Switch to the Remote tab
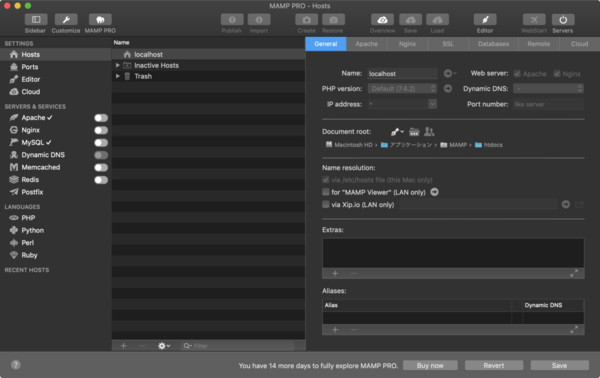The image size is (600, 378). coord(538,44)
